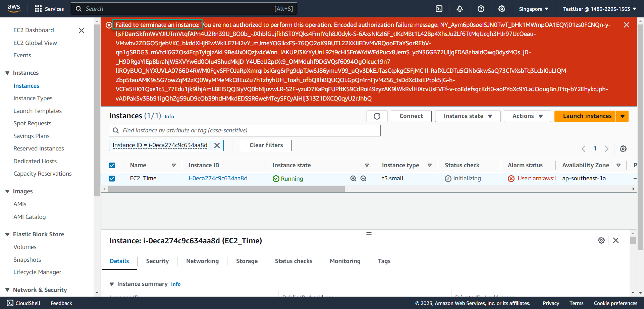Focus the top AWS Search box
The width and height of the screenshot is (644, 309).
pos(184,9)
